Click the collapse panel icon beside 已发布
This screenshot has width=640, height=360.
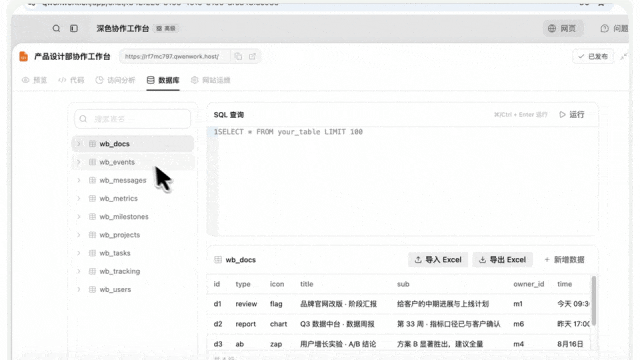[623, 56]
